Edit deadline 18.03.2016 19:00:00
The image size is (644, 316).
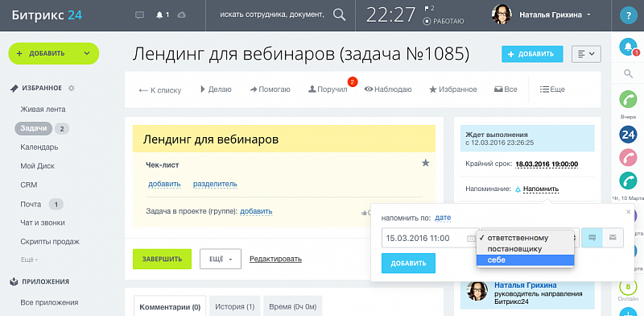click(547, 164)
